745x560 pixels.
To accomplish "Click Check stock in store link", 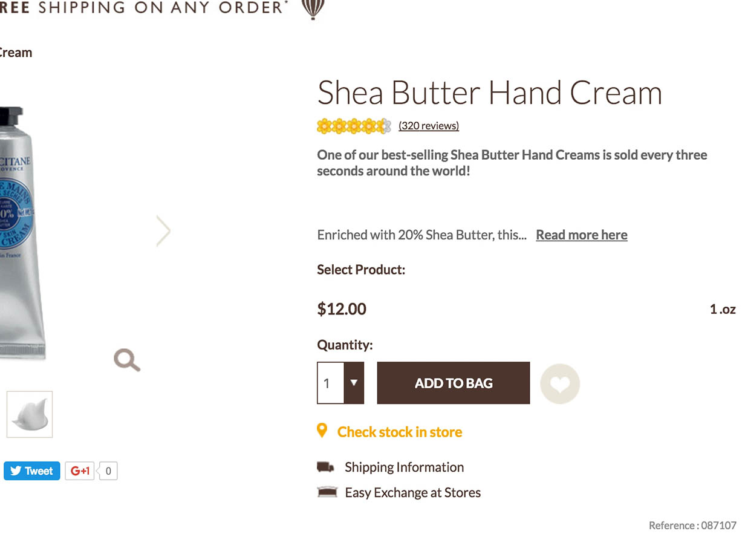I will tap(399, 432).
